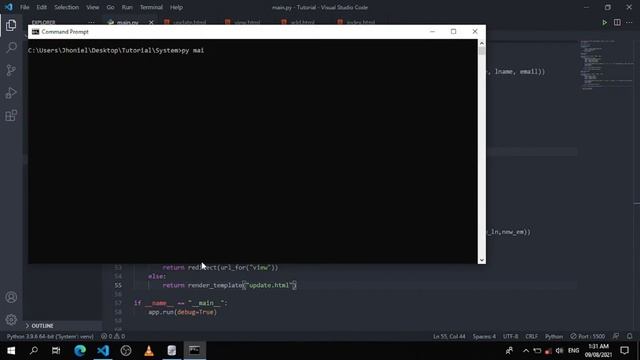Image resolution: width=640 pixels, height=360 pixels.
Task: Open VLC media player from the taskbar
Action: click(149, 351)
